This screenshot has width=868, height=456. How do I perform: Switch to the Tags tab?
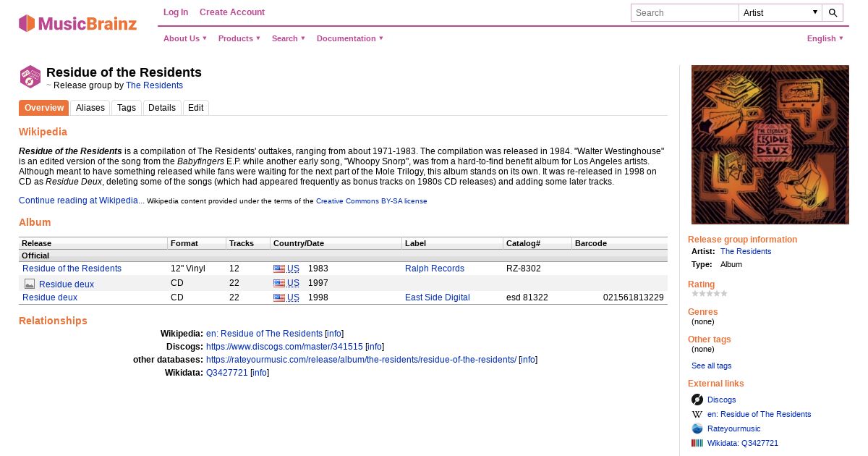127,108
